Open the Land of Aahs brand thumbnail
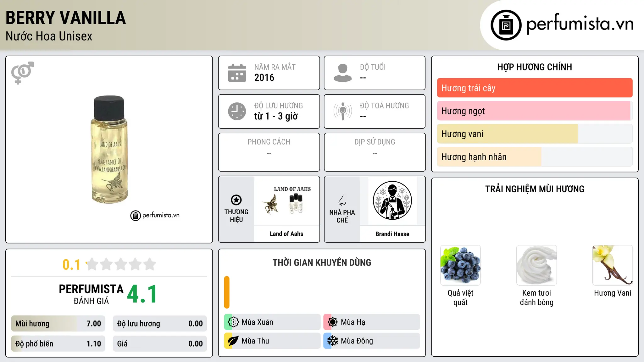 click(x=286, y=200)
